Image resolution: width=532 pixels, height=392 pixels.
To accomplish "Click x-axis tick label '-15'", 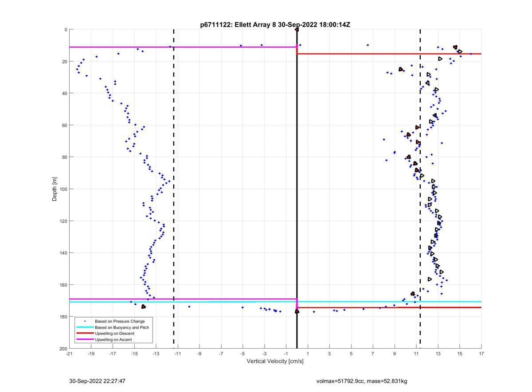I will (x=134, y=353).
